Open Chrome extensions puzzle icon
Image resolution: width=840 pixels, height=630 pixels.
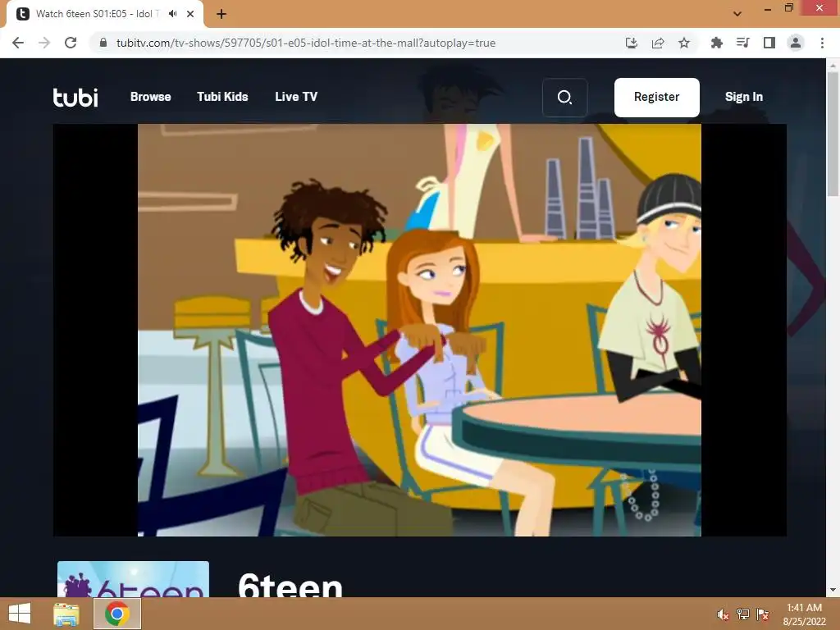[x=716, y=43]
